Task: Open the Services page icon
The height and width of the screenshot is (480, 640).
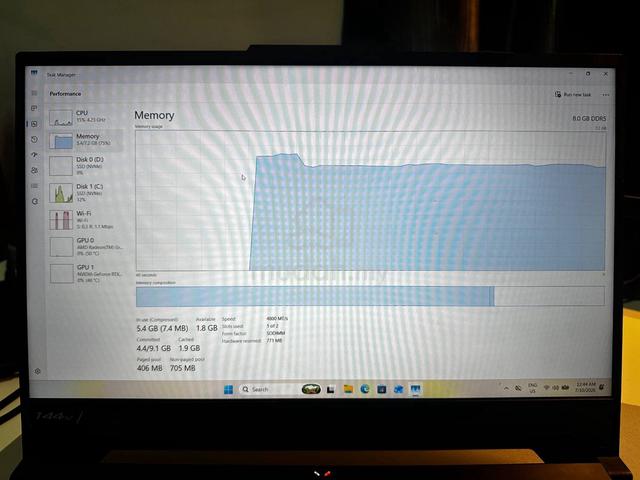Action: pos(35,201)
